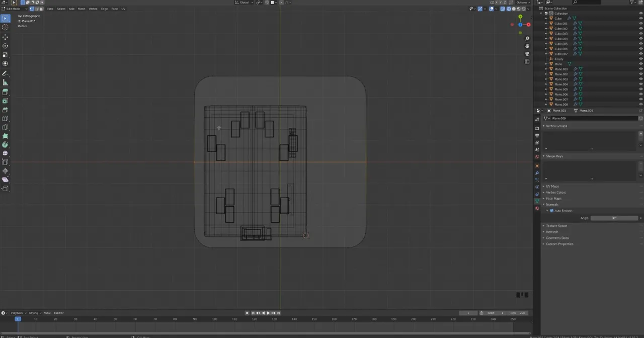Open the Mesh menu
Image resolution: width=644 pixels, height=338 pixels.
click(82, 9)
